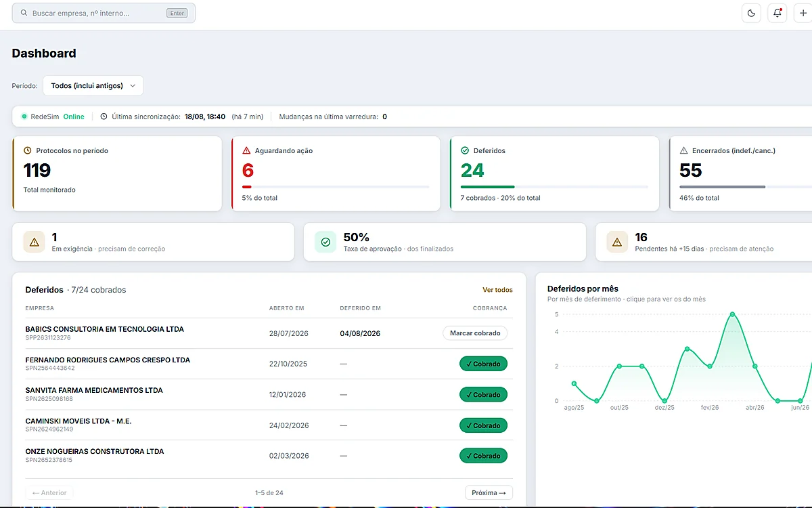Click the plus icon to add new
Image resolution: width=812 pixels, height=508 pixels.
coord(803,13)
